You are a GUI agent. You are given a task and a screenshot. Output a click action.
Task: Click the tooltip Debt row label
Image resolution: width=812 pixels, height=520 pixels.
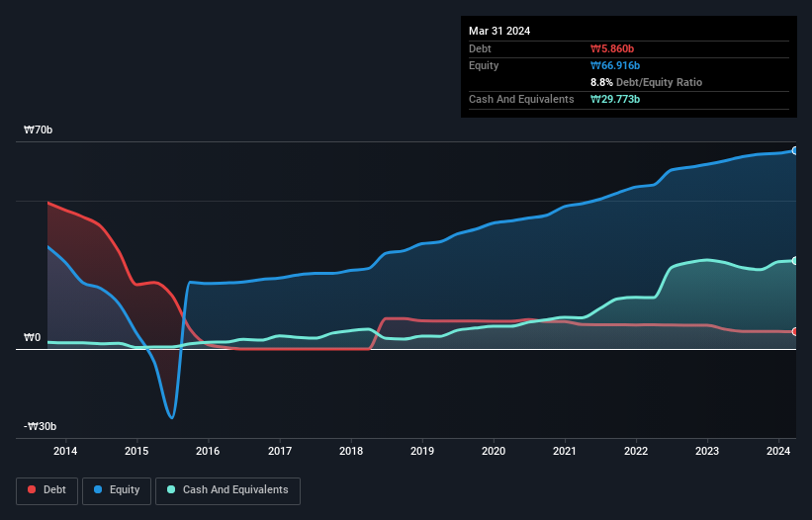tap(480, 48)
